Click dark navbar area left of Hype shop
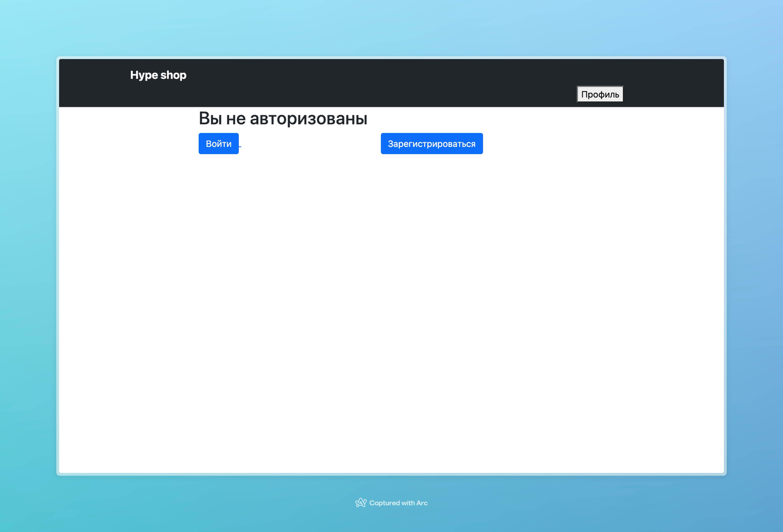The width and height of the screenshot is (783, 532). point(94,83)
